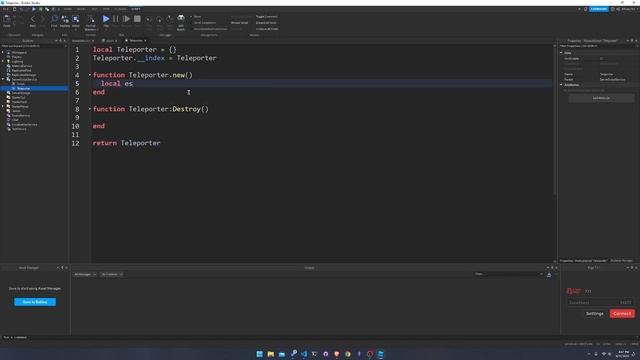
Task: Click the red Connect button in Rojo
Action: [622, 313]
